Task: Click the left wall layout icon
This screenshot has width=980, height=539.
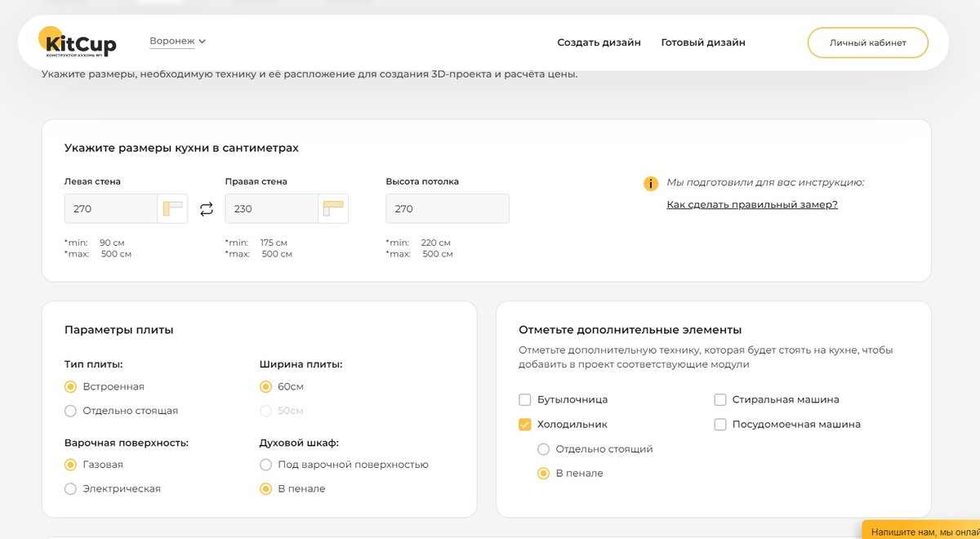Action: (172, 209)
